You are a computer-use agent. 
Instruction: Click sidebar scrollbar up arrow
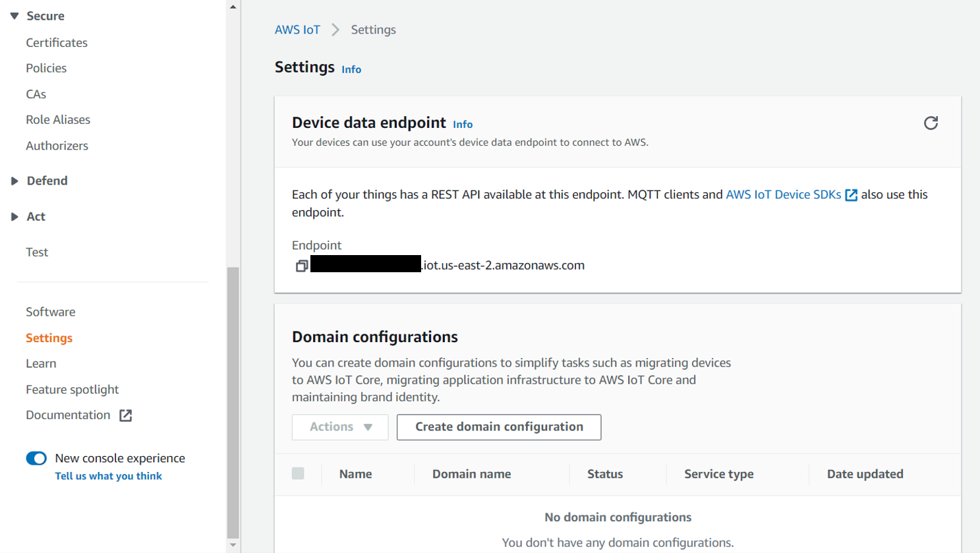pyautogui.click(x=233, y=7)
